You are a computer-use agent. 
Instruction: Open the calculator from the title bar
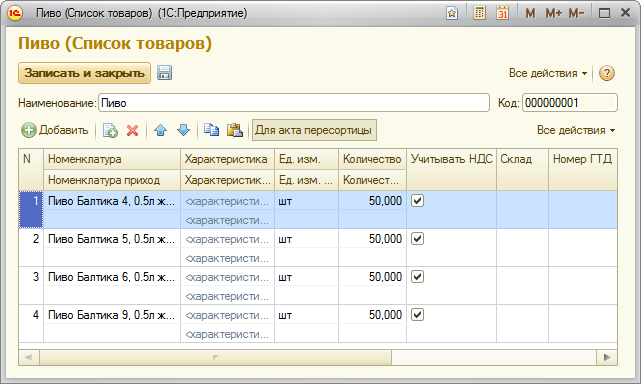click(x=479, y=13)
